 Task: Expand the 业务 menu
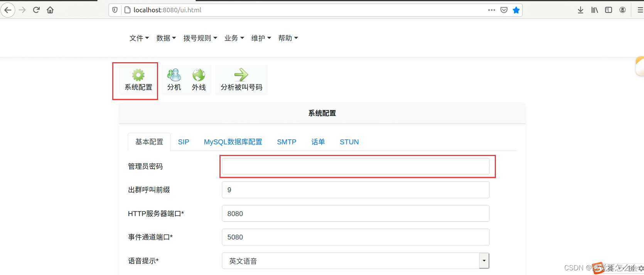234,38
